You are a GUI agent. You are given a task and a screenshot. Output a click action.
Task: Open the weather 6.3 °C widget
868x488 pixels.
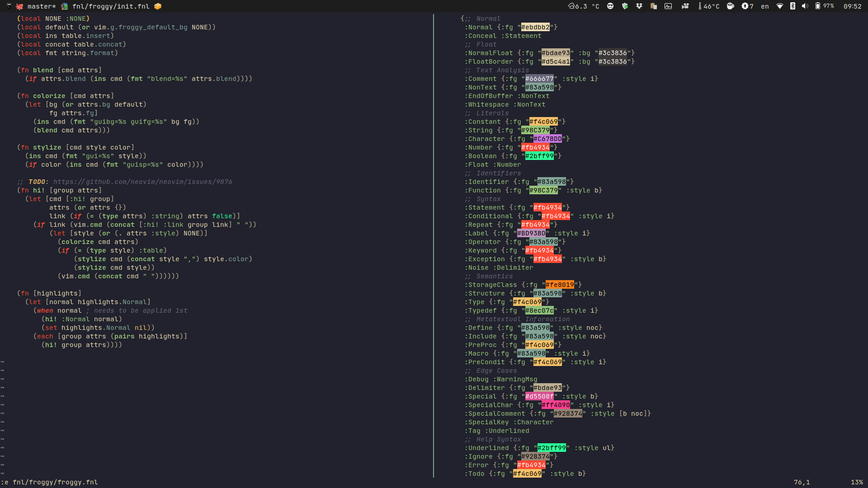584,6
